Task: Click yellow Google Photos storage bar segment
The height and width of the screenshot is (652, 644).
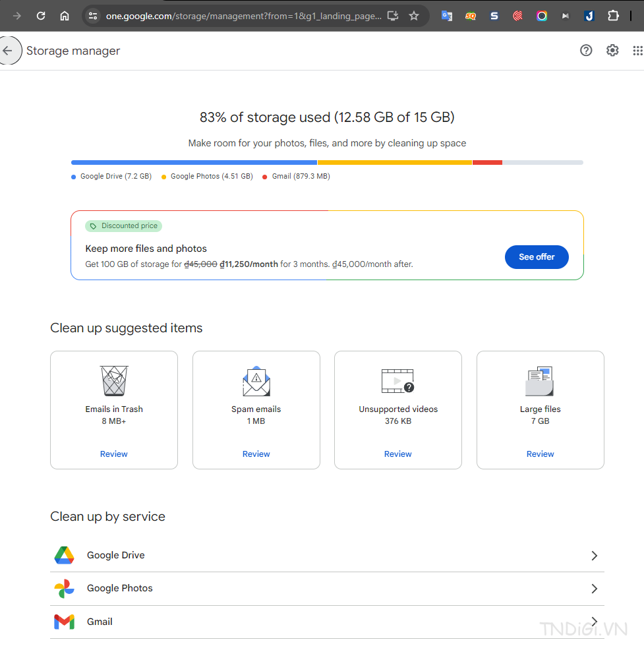Action: pos(395,163)
